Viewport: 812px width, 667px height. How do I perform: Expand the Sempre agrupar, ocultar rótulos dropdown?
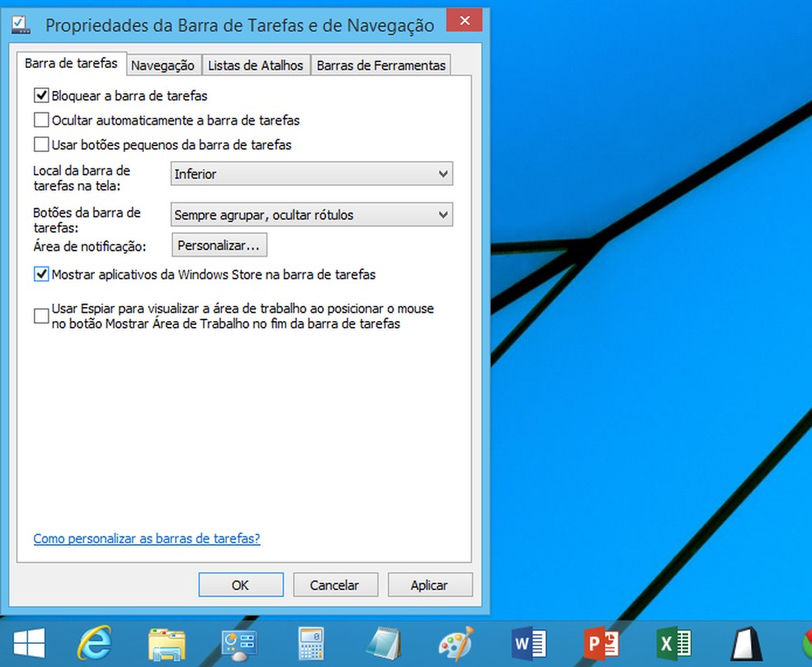[312, 215]
